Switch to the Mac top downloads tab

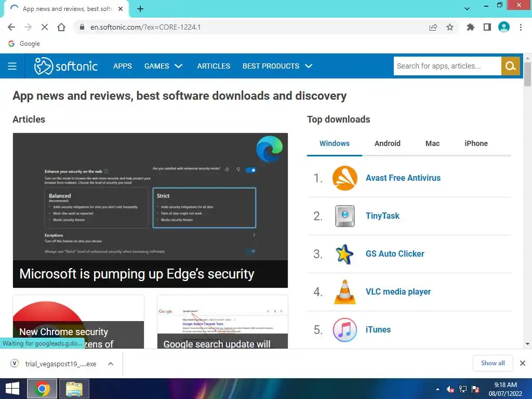coord(433,143)
